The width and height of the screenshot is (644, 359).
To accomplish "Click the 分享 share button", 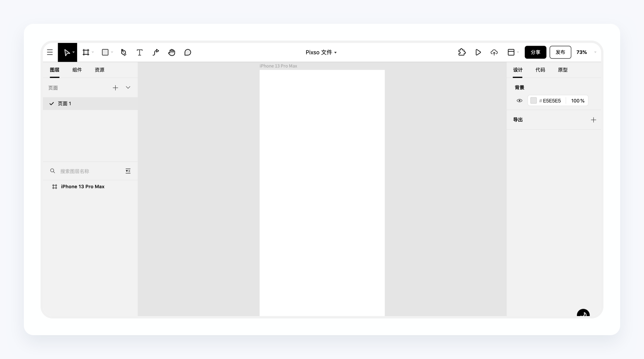I will 535,52.
